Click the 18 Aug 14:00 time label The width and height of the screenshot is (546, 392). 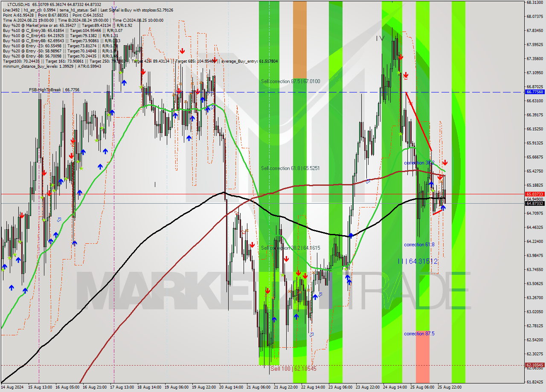coord(150,387)
